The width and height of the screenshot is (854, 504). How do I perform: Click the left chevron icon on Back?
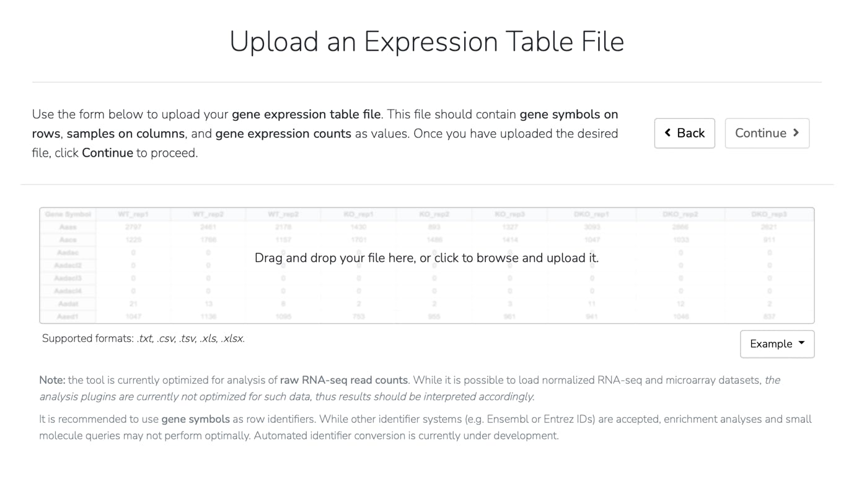click(x=667, y=133)
